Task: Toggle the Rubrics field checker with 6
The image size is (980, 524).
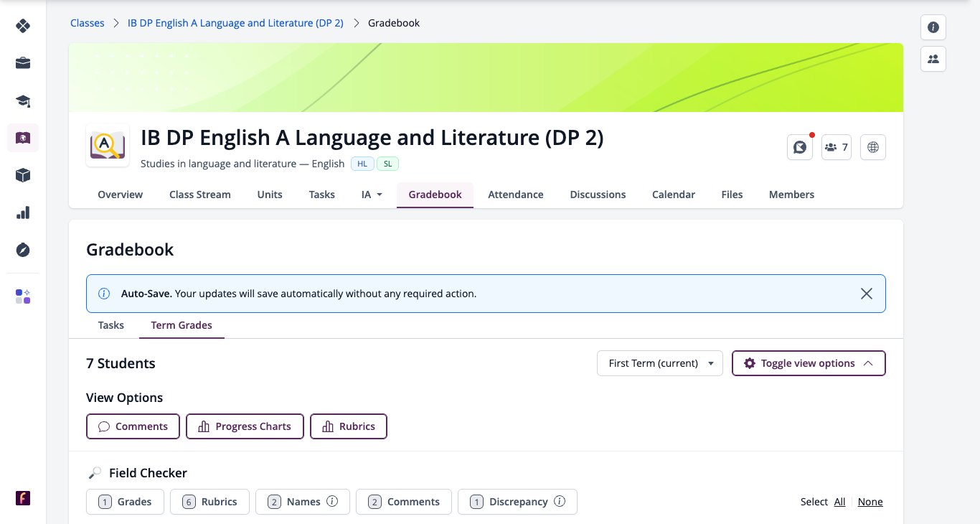Action: pyautogui.click(x=209, y=502)
